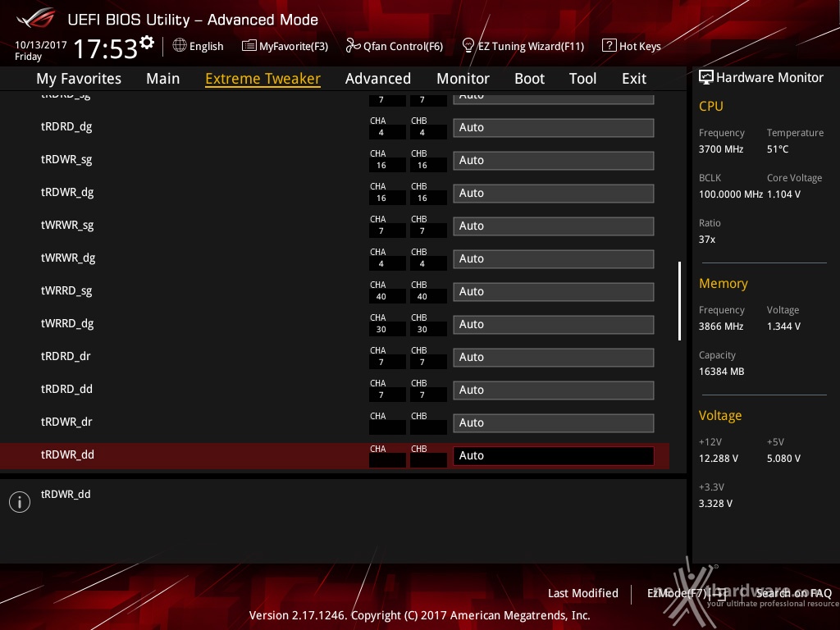Click the highlighted tRDWR_dd Auto field
The height and width of the screenshot is (630, 840).
(554, 455)
